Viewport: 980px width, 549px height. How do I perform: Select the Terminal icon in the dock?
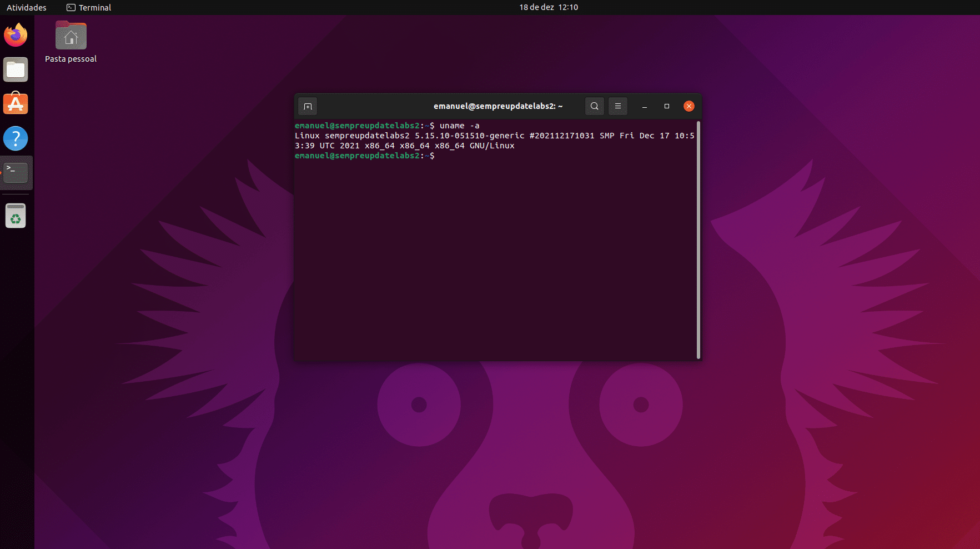(x=16, y=173)
